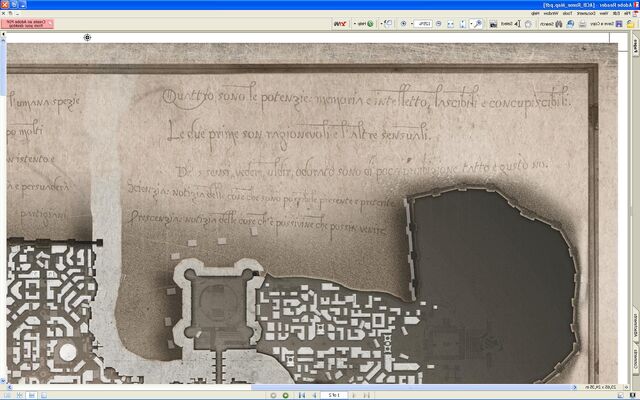
Task: Open the Attachments side panel tab
Action: (636, 325)
